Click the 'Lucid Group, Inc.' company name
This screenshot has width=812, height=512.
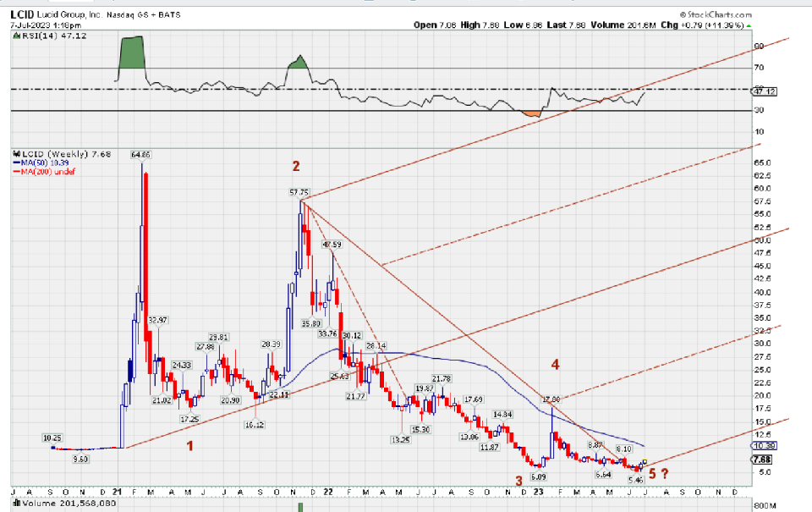click(x=69, y=14)
